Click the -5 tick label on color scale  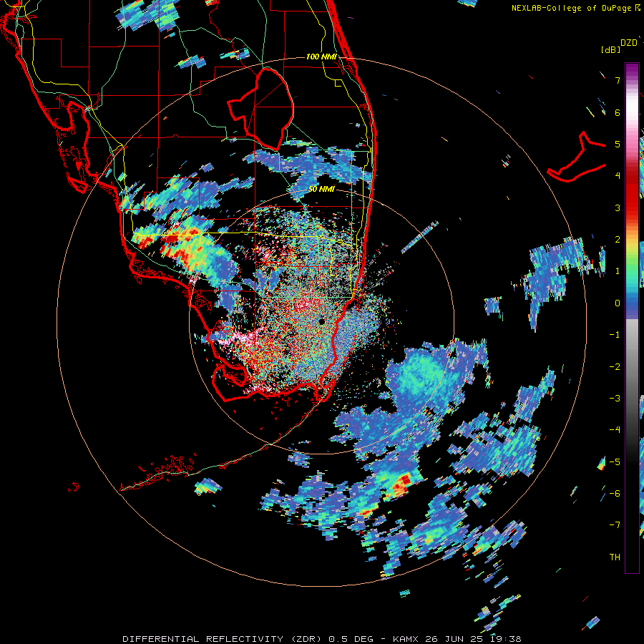tap(615, 462)
